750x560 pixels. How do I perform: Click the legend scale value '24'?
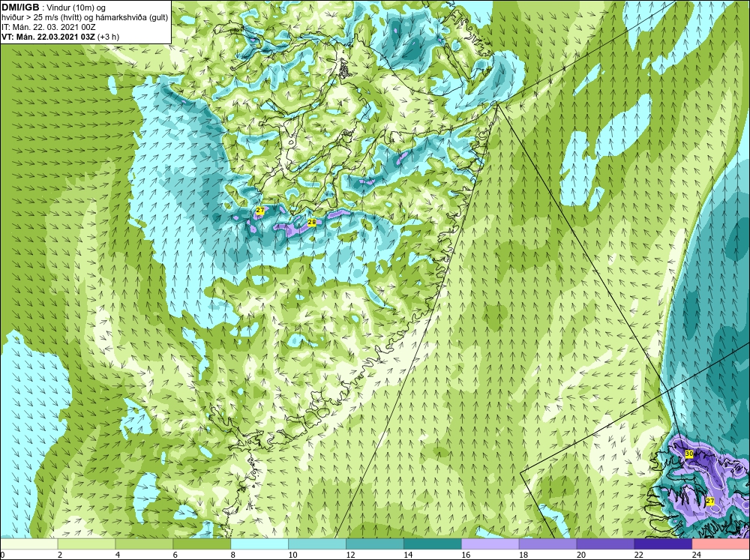697,555
